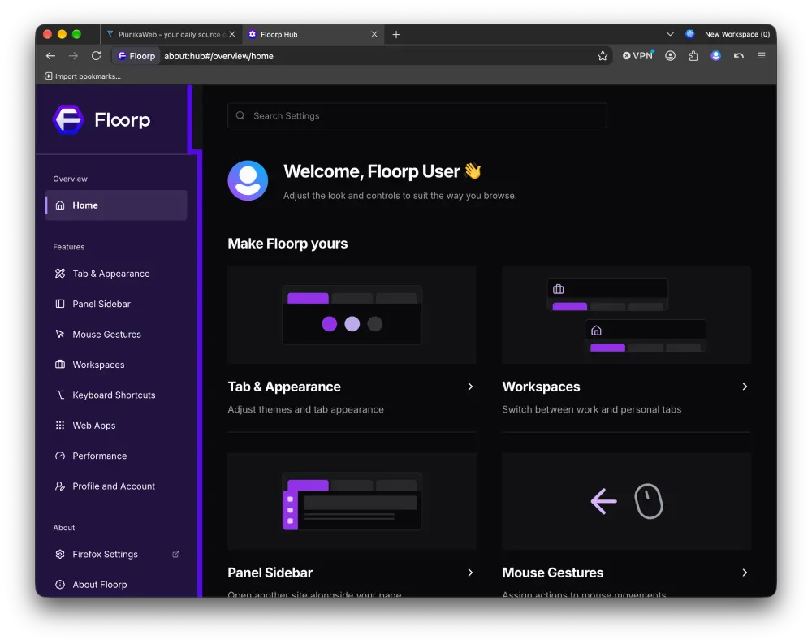Open Workspaces in the sidebar menu
This screenshot has height=644, width=812.
click(x=116, y=365)
